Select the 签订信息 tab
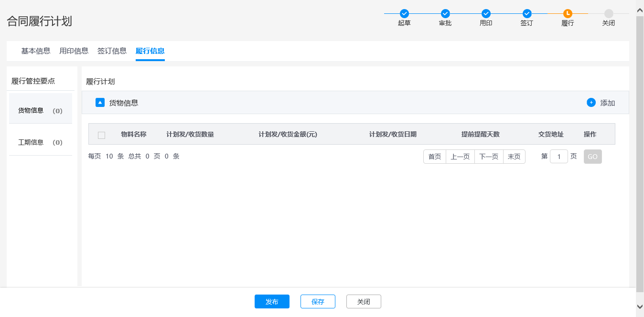Viewport: 644px width, 317px height. coord(112,51)
